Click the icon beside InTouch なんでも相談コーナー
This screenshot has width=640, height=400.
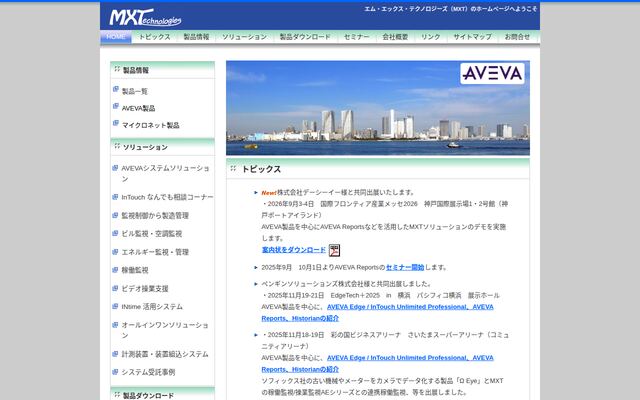115,197
